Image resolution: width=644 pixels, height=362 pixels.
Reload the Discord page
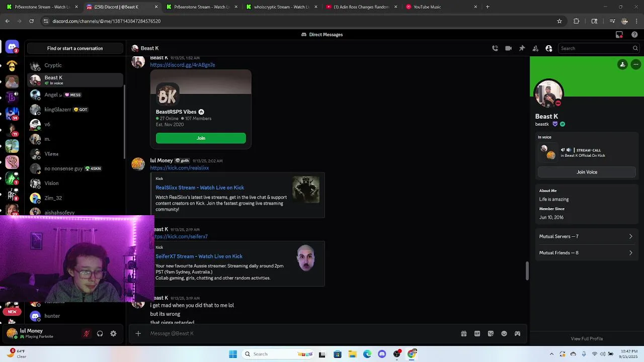point(31,21)
